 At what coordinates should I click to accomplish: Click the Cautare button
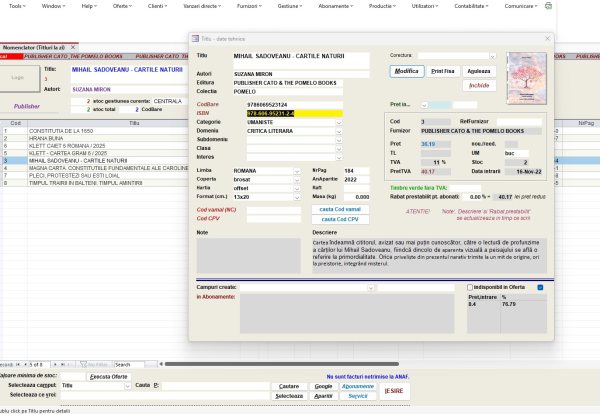click(289, 386)
